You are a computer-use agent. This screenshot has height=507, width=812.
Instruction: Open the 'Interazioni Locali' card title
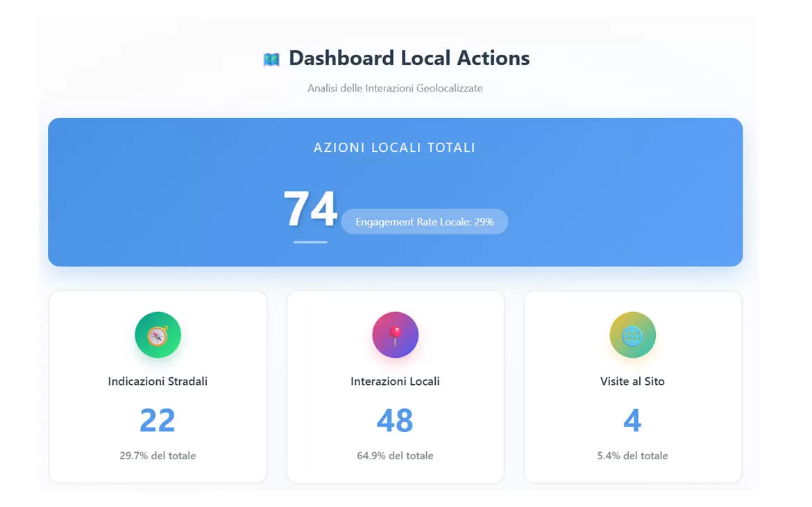point(395,381)
